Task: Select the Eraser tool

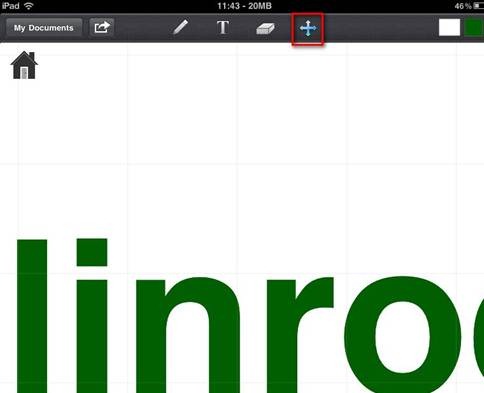Action: pyautogui.click(x=265, y=28)
